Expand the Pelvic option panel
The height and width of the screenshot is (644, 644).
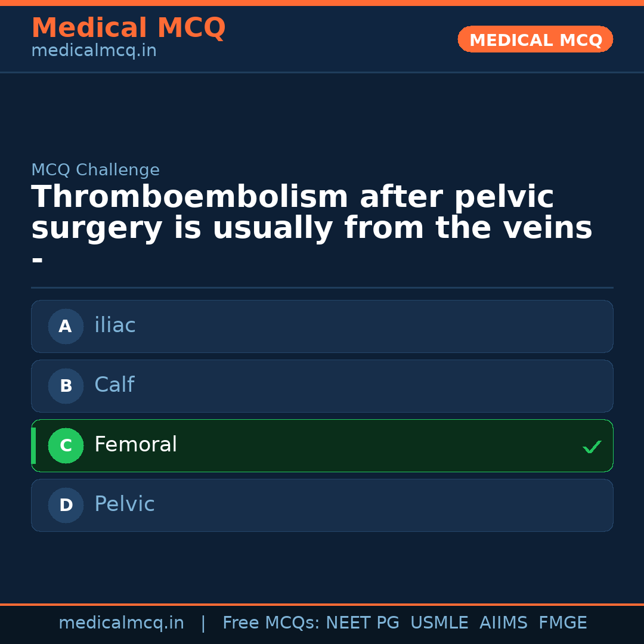pos(322,505)
